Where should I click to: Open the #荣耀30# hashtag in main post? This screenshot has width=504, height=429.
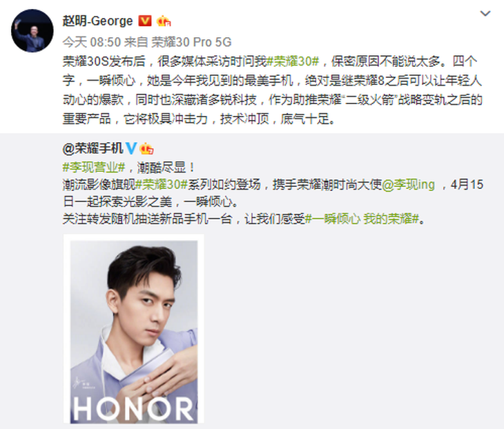click(x=293, y=61)
